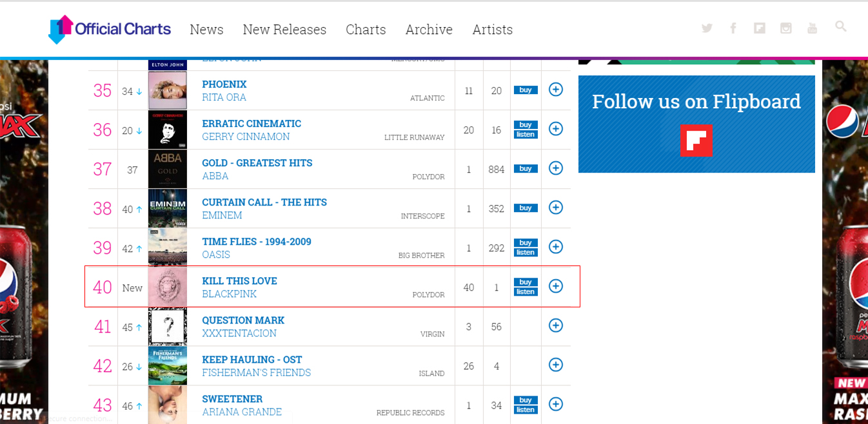The height and width of the screenshot is (424, 868).
Task: Open the Official Charts YouTube channel
Action: (812, 28)
